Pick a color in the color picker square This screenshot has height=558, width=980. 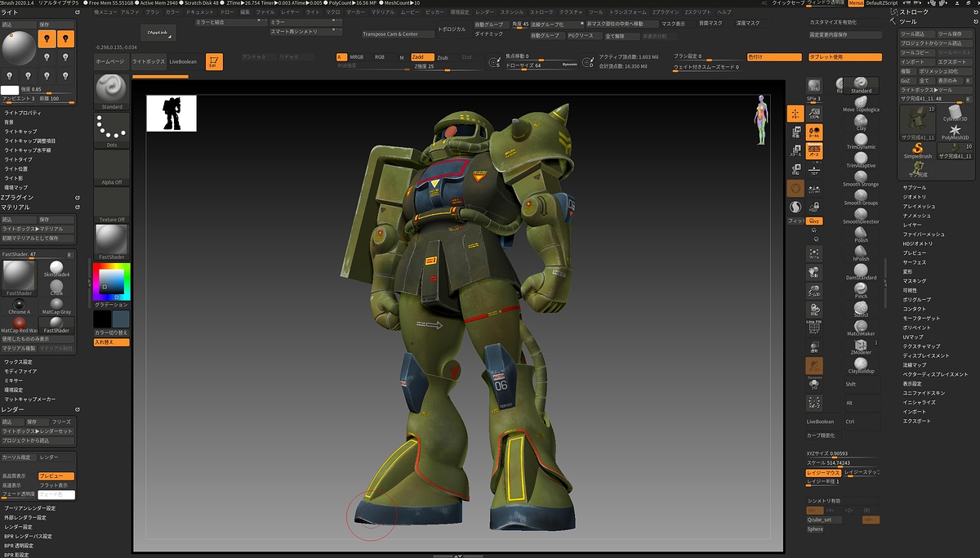[112, 282]
